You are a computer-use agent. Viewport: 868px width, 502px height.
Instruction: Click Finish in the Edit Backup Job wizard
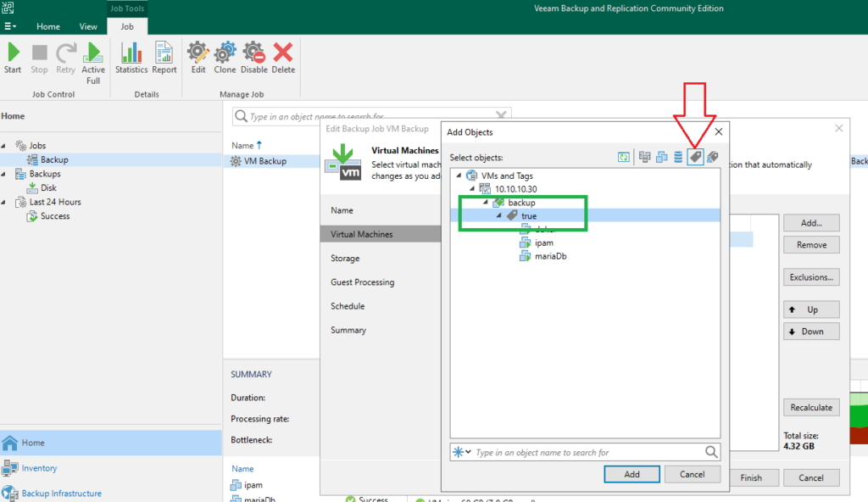pyautogui.click(x=751, y=477)
